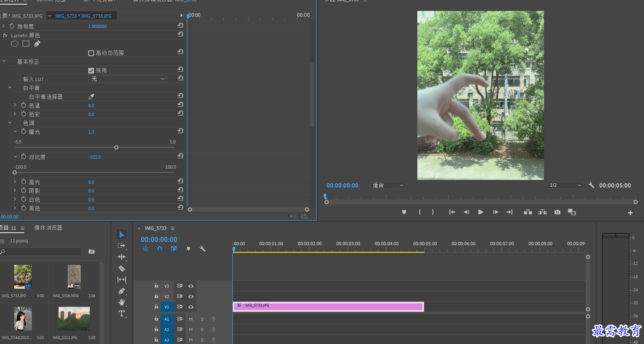Step back one frame
The image size is (644, 344).
pos(466,212)
